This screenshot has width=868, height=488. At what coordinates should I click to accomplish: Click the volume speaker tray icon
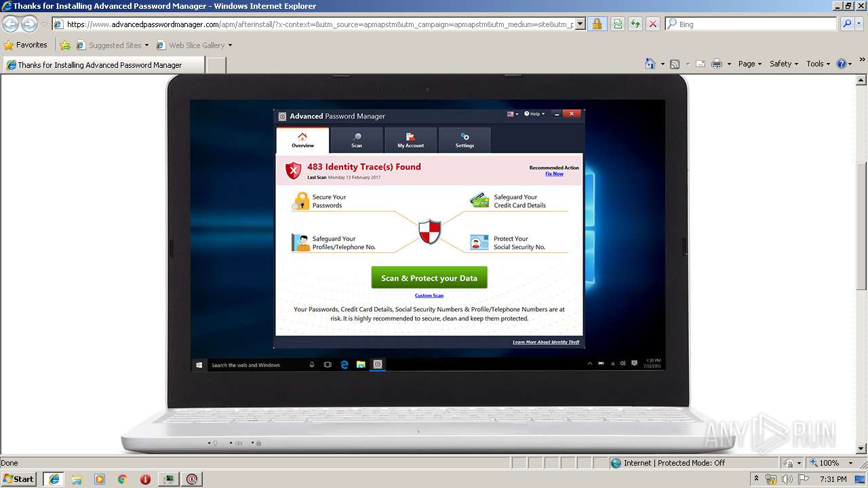click(787, 479)
